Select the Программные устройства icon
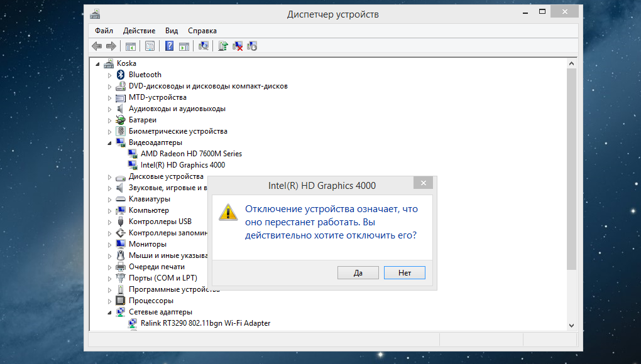The image size is (641, 364). click(x=121, y=289)
